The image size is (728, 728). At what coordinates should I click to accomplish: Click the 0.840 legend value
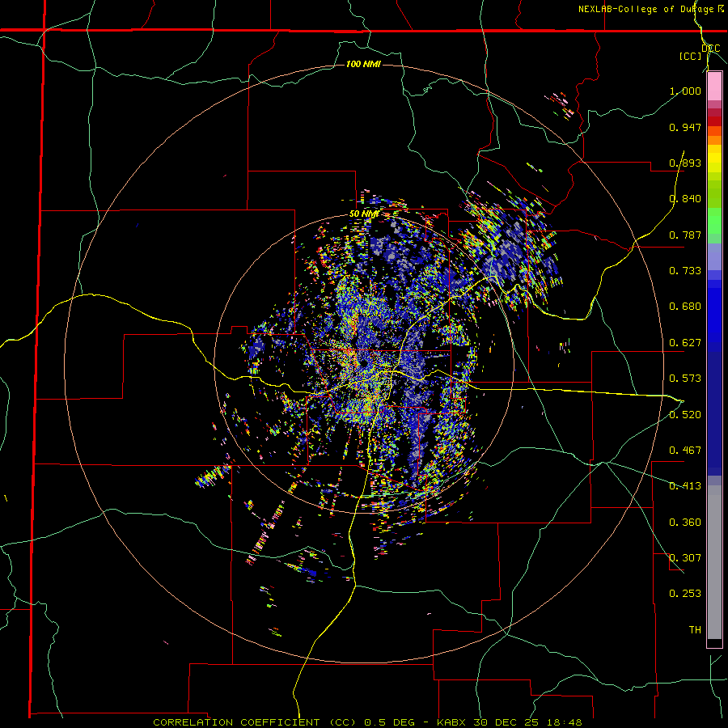685,199
